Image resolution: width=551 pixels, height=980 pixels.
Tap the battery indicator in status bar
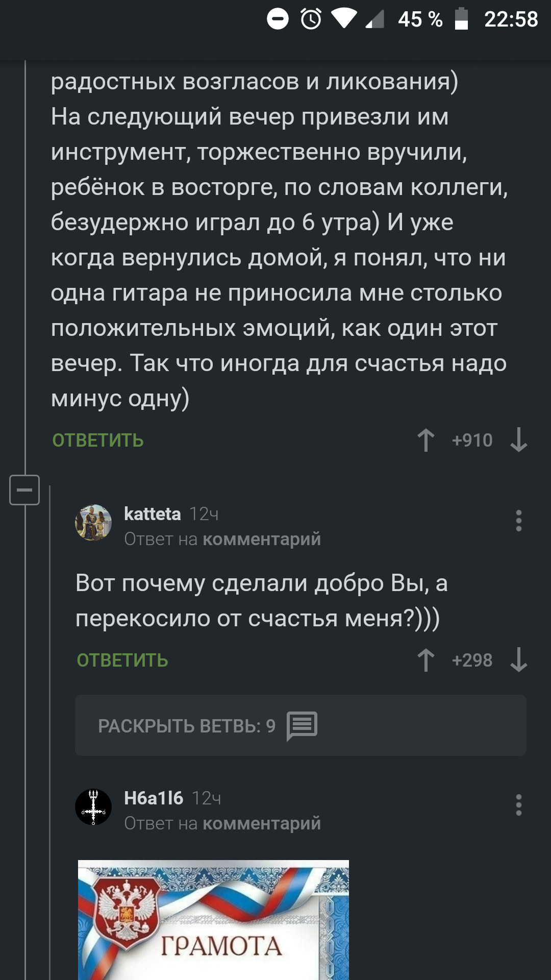point(461,19)
